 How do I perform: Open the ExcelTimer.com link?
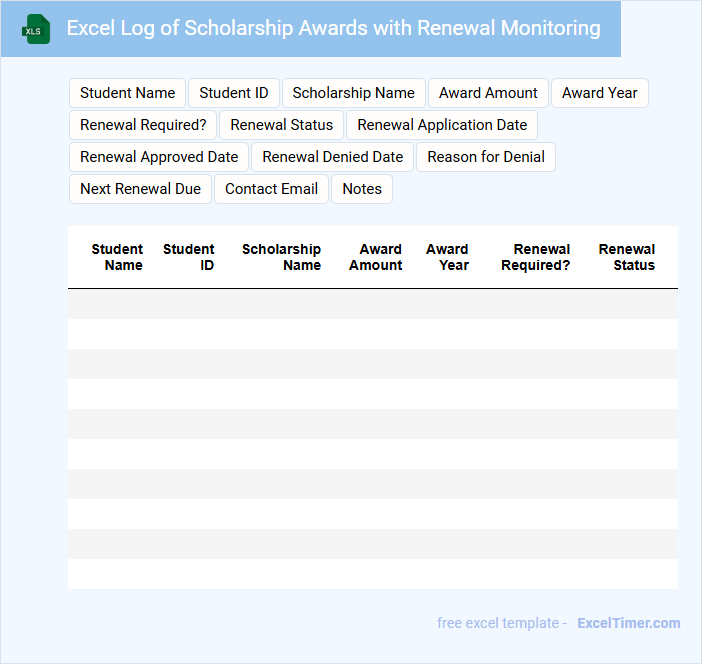coord(628,623)
